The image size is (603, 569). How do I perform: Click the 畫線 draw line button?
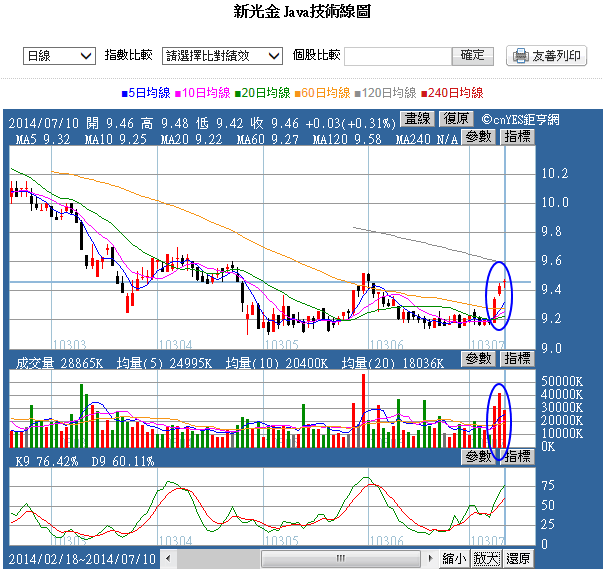[418, 118]
